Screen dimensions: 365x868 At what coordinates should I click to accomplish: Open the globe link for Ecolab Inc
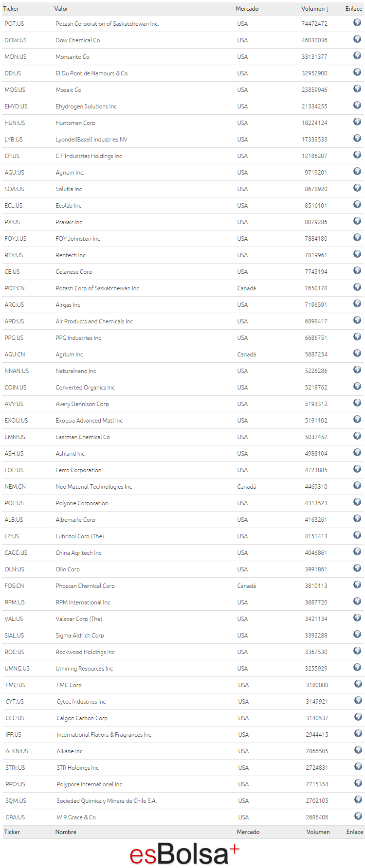click(x=357, y=204)
